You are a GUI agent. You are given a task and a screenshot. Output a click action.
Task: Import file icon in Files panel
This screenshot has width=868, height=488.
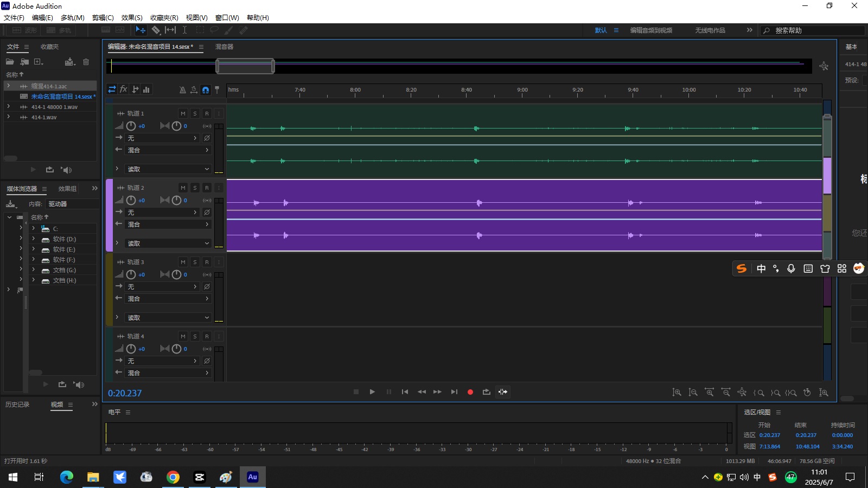coord(24,62)
